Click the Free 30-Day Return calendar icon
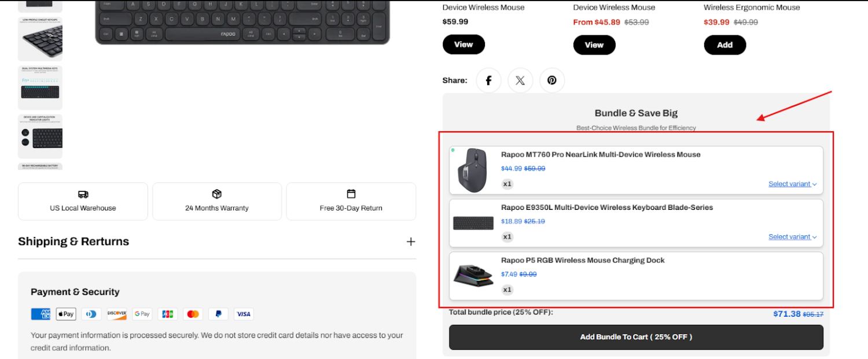Image resolution: width=868 pixels, height=359 pixels. pyautogui.click(x=351, y=194)
